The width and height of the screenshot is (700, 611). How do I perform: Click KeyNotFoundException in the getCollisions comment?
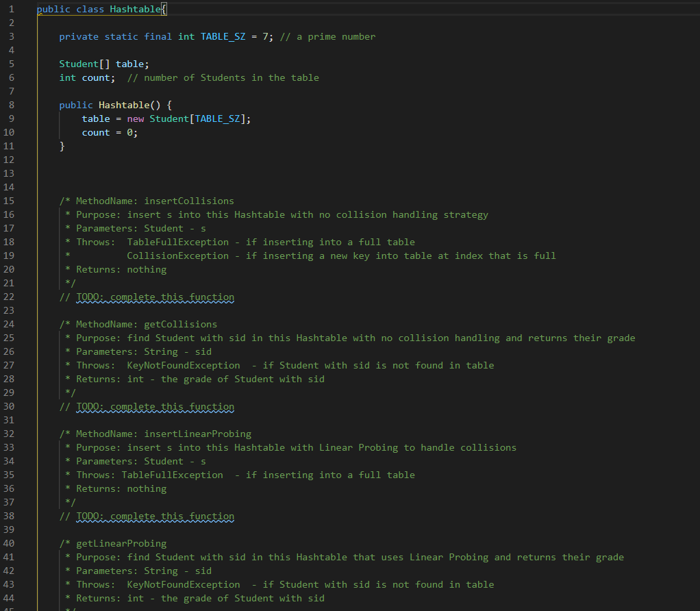point(183,365)
